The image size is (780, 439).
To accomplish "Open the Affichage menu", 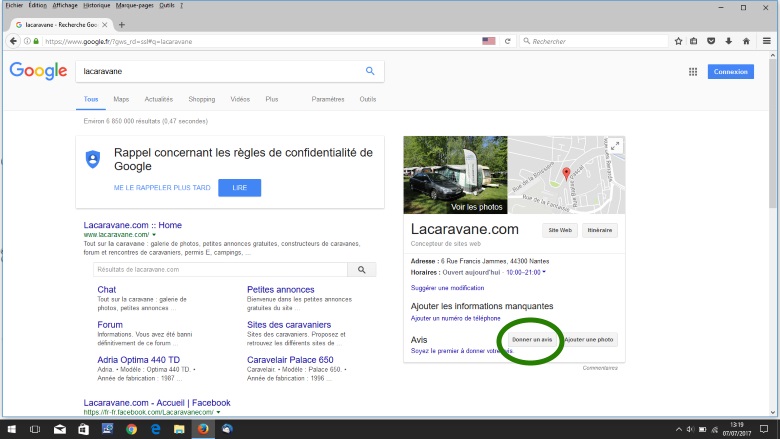I will coord(65,5).
